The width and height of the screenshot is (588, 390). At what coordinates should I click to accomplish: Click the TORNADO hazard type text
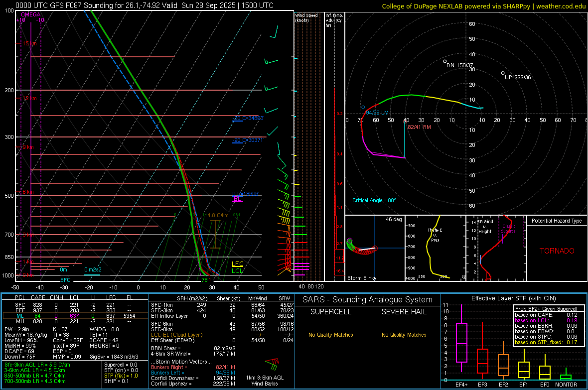557,251
